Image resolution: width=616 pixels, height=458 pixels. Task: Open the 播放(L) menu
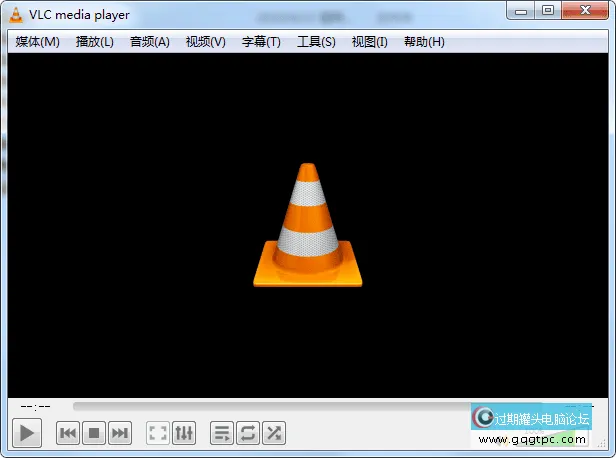[95, 42]
